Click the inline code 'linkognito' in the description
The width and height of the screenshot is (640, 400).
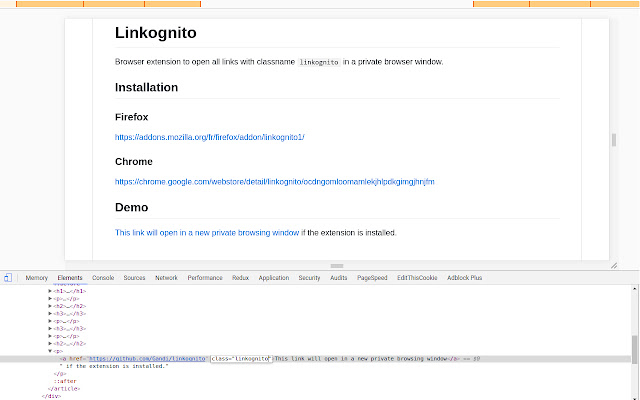coord(319,62)
